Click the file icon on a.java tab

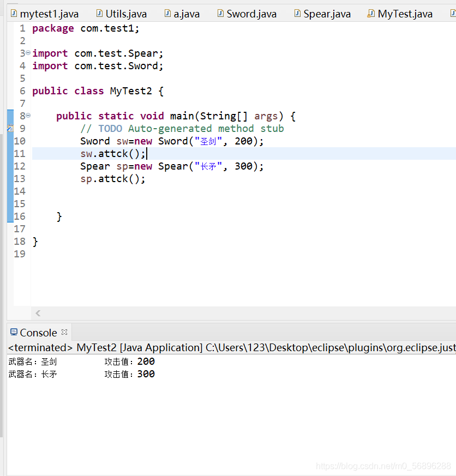[x=167, y=13]
